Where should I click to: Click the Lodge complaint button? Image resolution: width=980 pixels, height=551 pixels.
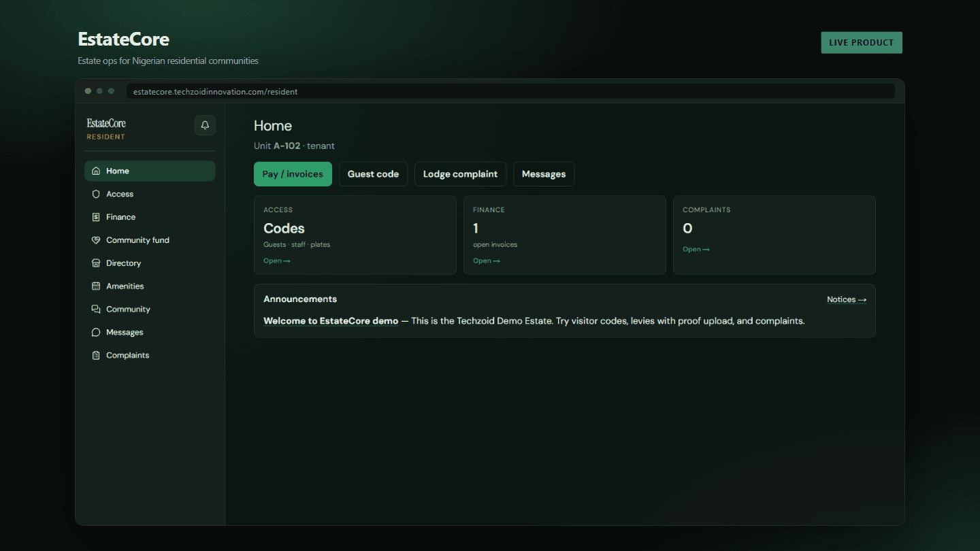click(x=460, y=174)
